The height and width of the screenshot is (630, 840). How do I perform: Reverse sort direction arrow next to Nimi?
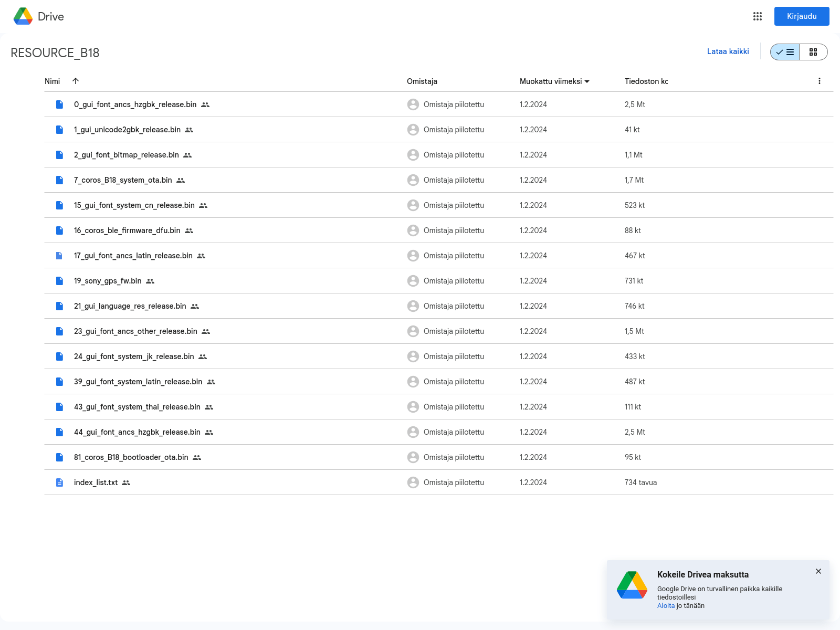(x=76, y=81)
